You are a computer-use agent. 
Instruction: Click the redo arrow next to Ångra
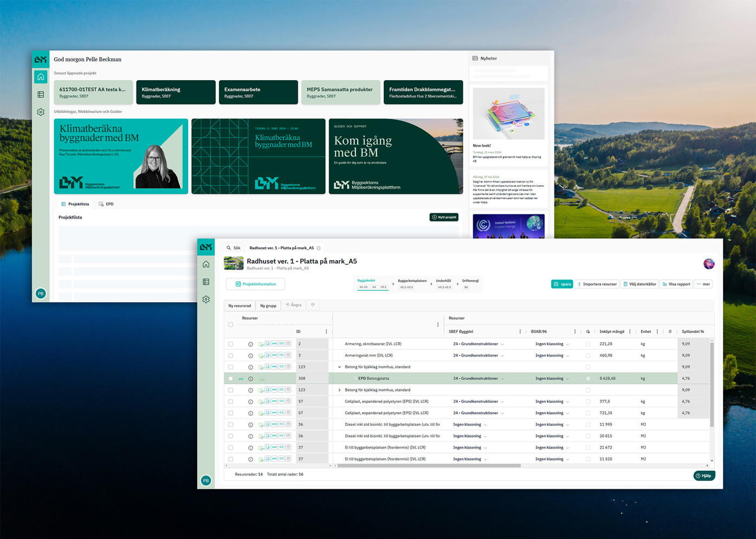pos(313,305)
